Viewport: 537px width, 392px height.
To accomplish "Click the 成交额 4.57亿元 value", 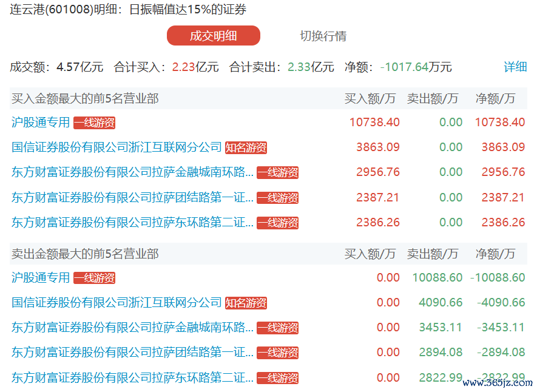I will click(x=80, y=67).
